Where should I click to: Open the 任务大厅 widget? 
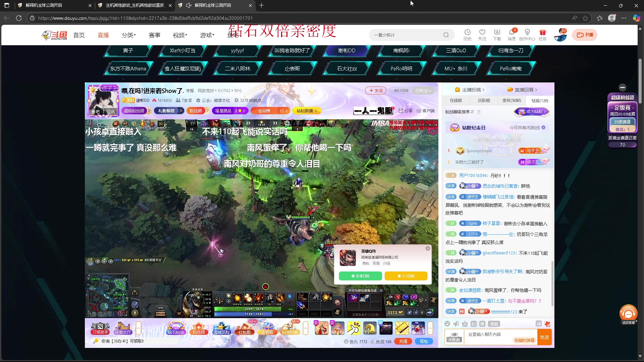pos(123,328)
